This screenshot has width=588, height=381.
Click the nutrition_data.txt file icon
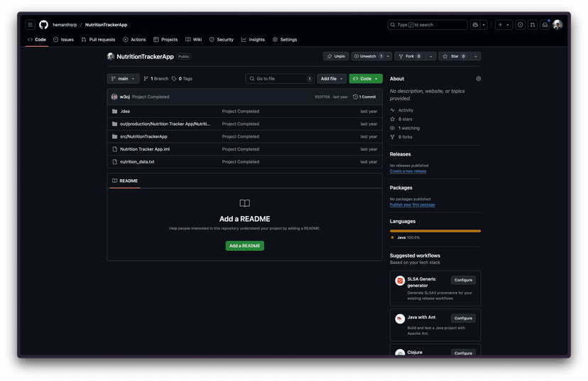pyautogui.click(x=115, y=162)
